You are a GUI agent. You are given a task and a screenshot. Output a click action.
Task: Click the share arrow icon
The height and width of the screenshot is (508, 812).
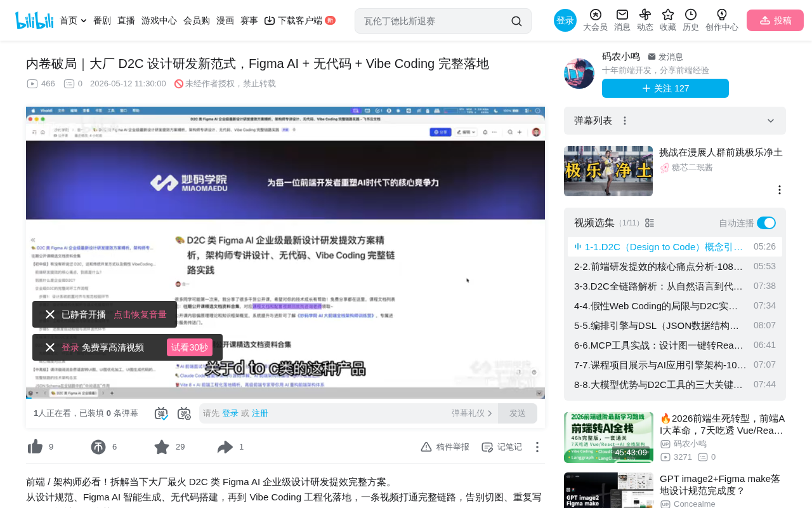[225, 447]
